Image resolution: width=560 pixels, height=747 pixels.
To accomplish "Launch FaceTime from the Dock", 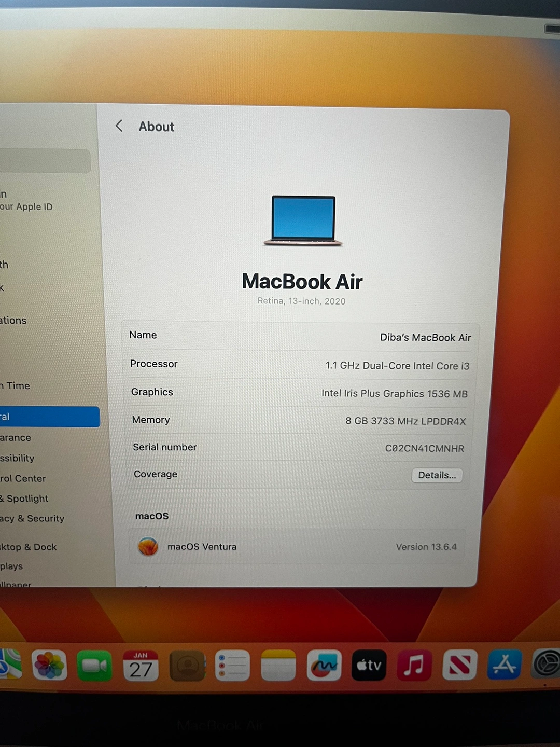I will (94, 666).
